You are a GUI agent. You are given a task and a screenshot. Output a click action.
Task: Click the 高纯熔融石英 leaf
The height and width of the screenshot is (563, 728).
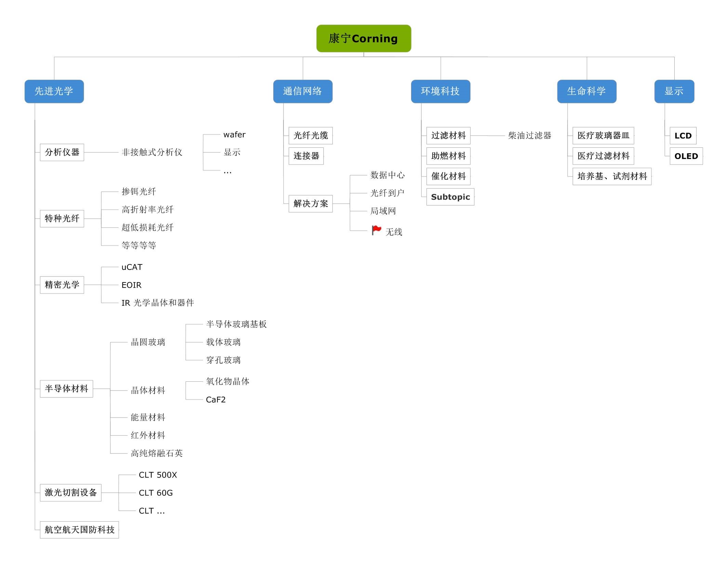(x=157, y=453)
